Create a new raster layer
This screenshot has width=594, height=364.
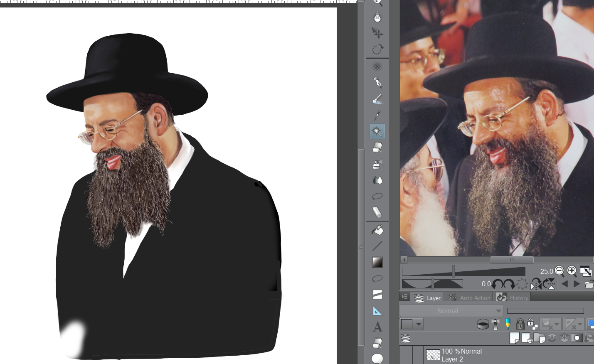[x=515, y=338]
